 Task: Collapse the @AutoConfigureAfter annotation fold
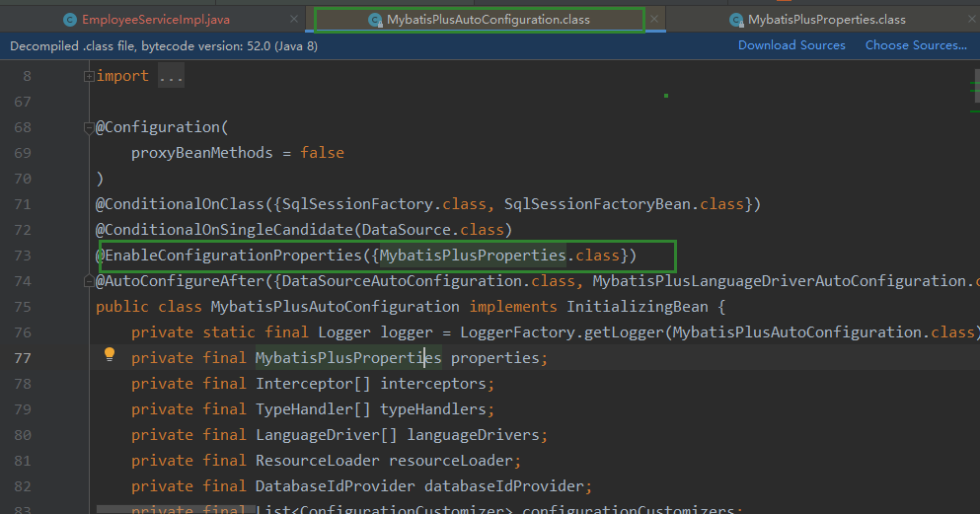89,282
